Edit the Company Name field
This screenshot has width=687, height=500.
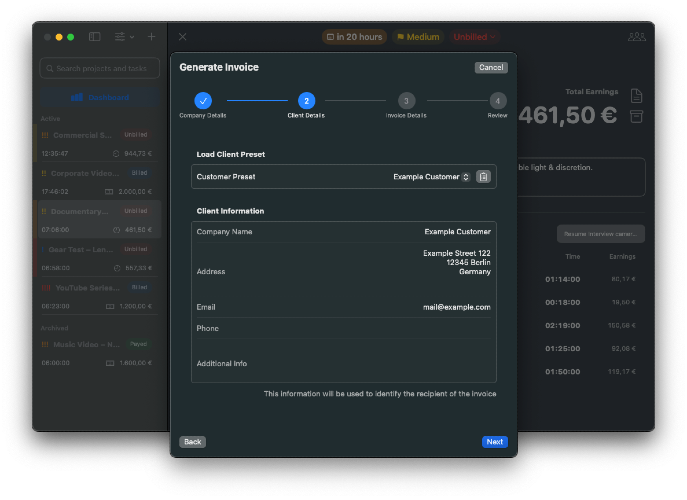[344, 232]
